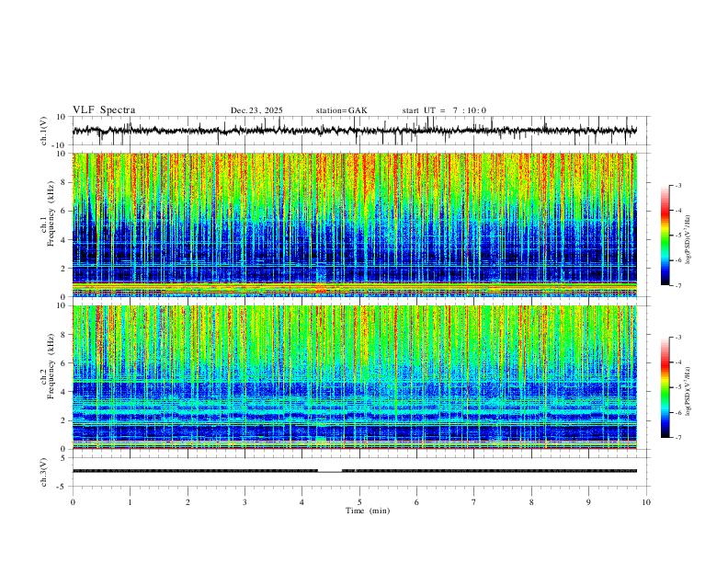Click the "4" kHz tick on ch.2 spectrogram
728x563 pixels.
pyautogui.click(x=63, y=392)
